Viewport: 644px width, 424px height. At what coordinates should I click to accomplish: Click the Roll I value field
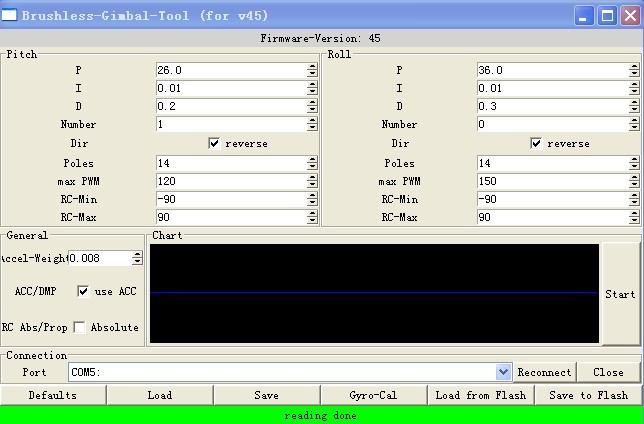pos(552,88)
